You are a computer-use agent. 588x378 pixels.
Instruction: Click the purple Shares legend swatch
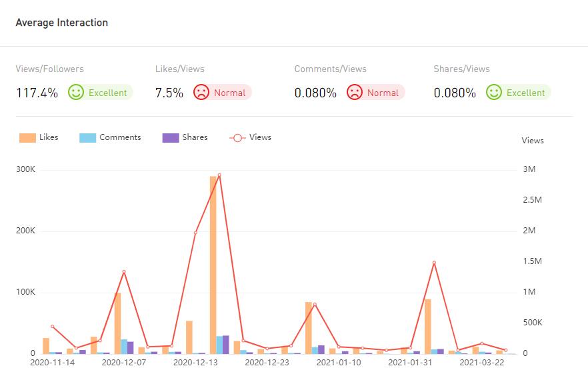point(171,138)
